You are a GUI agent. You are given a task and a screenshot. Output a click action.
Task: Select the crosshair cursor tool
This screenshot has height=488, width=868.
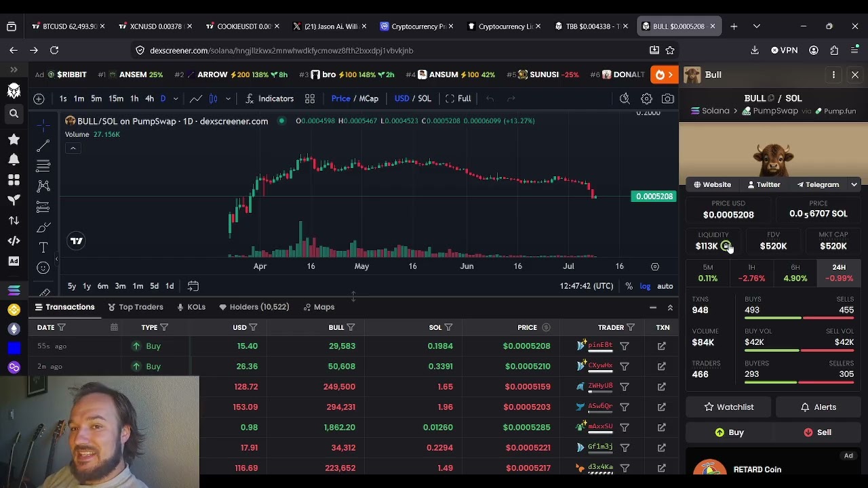pos(43,125)
